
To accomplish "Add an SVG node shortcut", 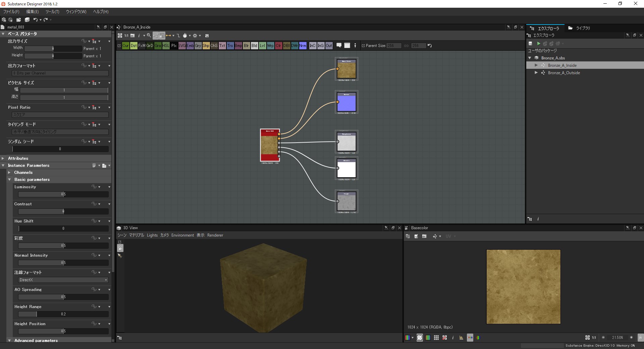I will click(182, 46).
